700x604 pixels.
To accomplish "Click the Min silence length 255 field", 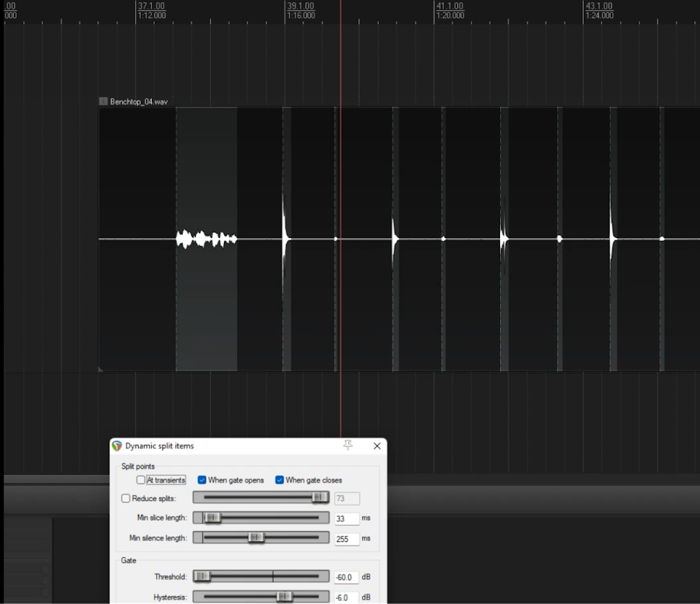I will tap(346, 539).
